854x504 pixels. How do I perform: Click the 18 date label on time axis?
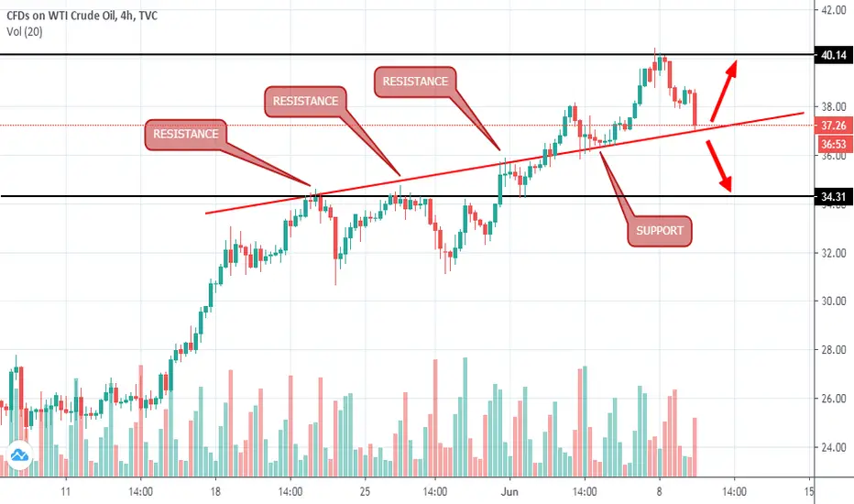point(216,489)
